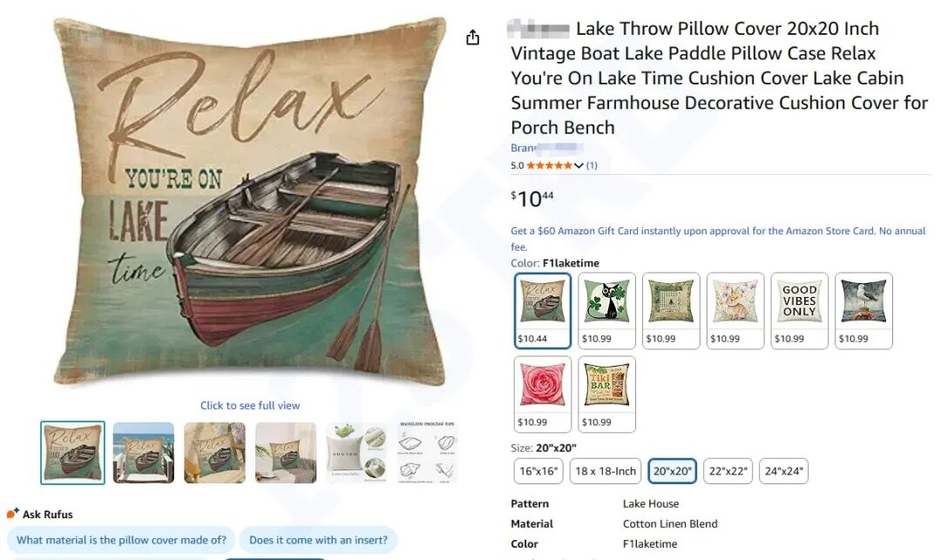Select the seagull pillow design swatch
The image size is (941, 560).
[x=863, y=310]
